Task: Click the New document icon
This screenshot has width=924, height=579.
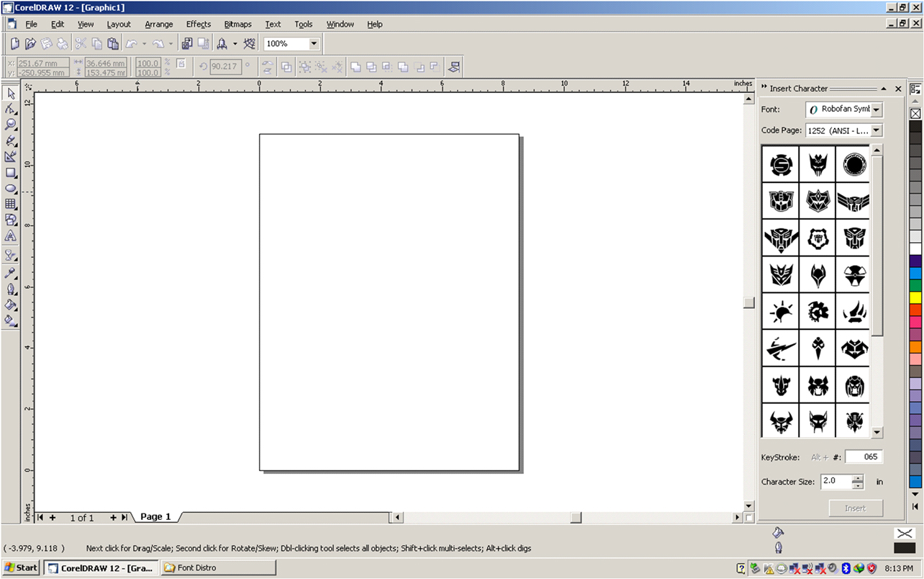Action: (x=14, y=44)
